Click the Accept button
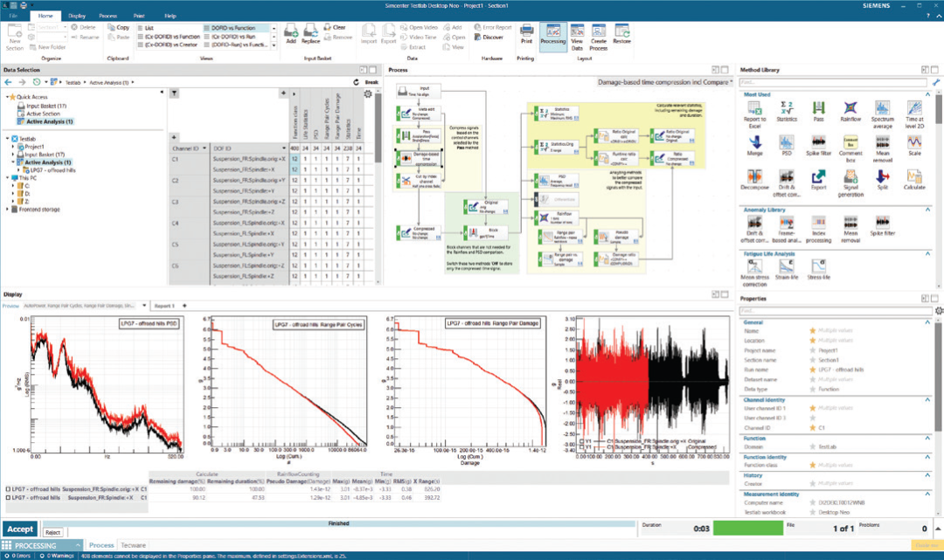 coord(20,529)
